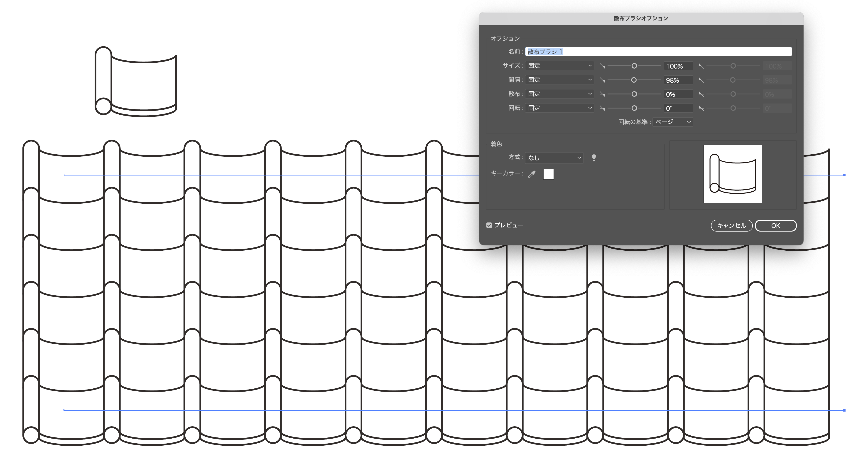Image resolution: width=868 pixels, height=469 pixels.
Task: Click the colorization tips lightbulb icon
Action: coord(594,158)
